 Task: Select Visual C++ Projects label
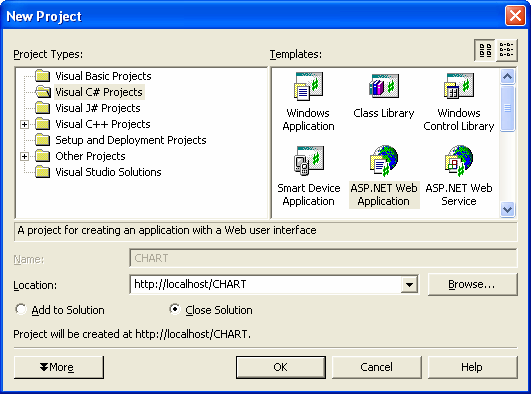point(103,124)
